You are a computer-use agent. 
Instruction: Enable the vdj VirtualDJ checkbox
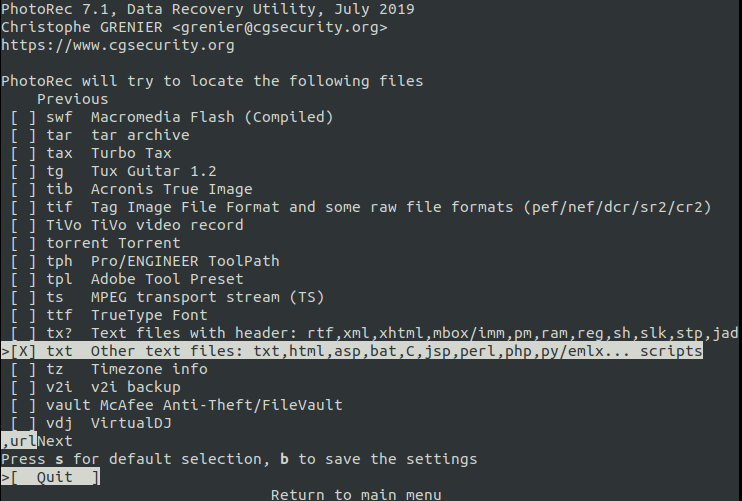pos(24,423)
